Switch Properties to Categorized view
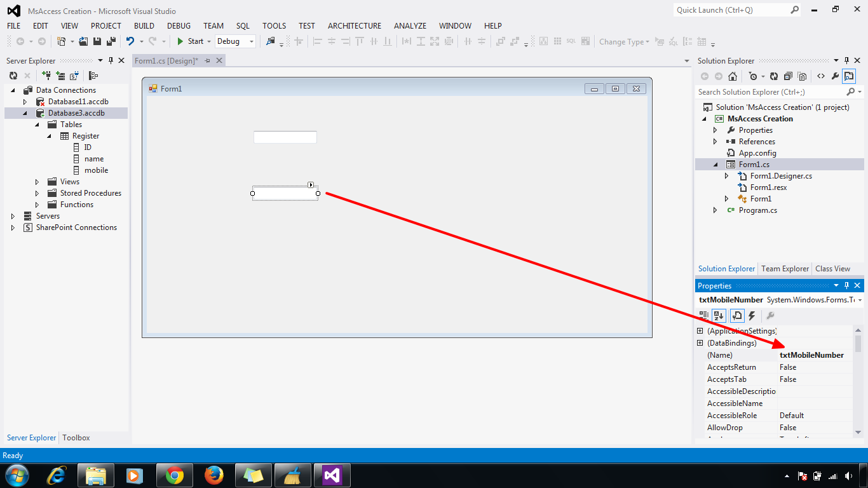The width and height of the screenshot is (868, 488). (703, 316)
